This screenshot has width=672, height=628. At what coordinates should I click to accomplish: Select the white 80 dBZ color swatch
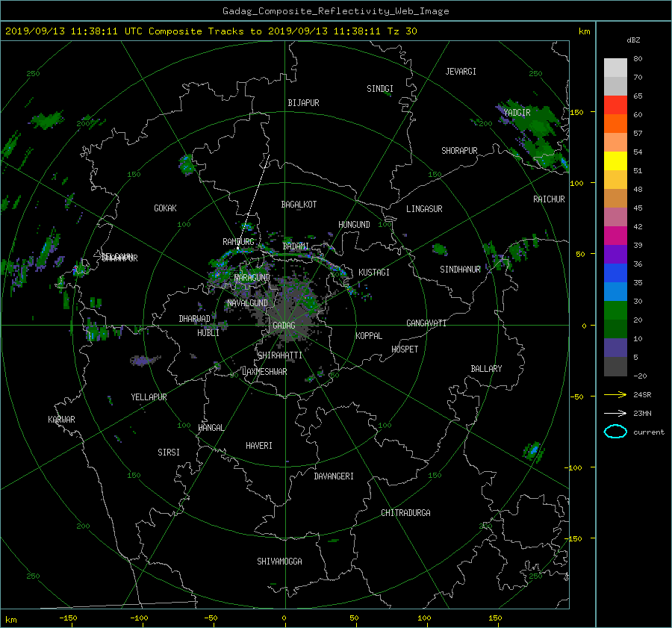pos(615,67)
